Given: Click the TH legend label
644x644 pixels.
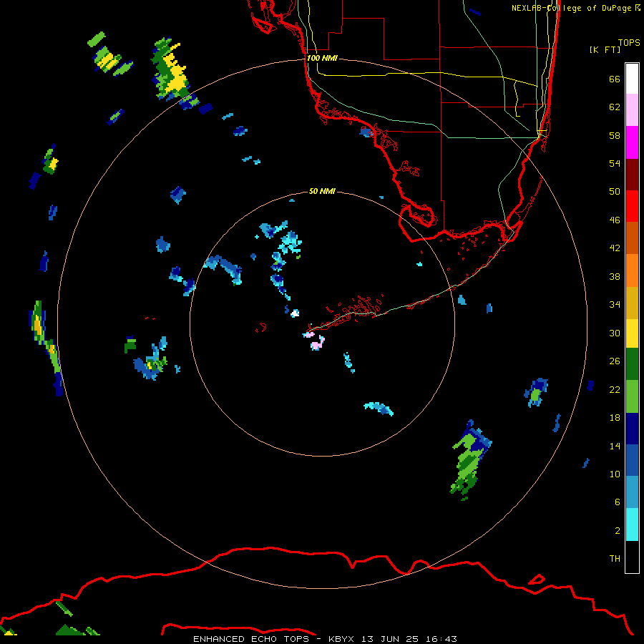Looking at the screenshot, I should [x=615, y=559].
